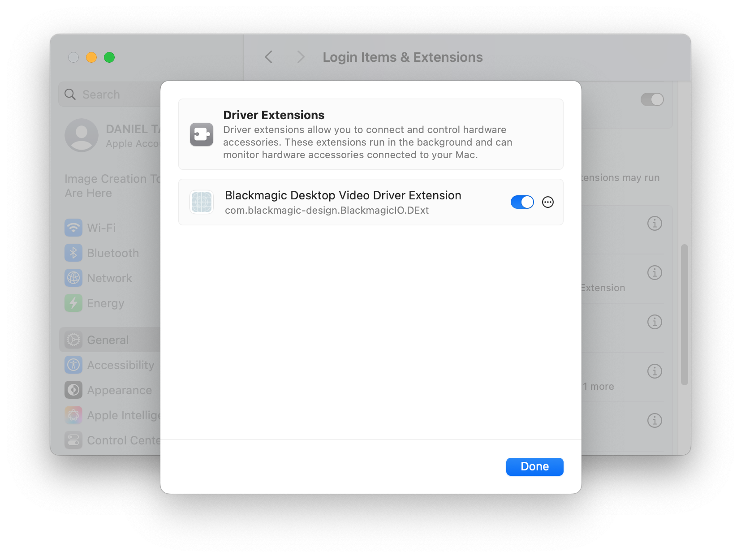Go forward using the forward chevron
The image size is (741, 560).
(301, 57)
